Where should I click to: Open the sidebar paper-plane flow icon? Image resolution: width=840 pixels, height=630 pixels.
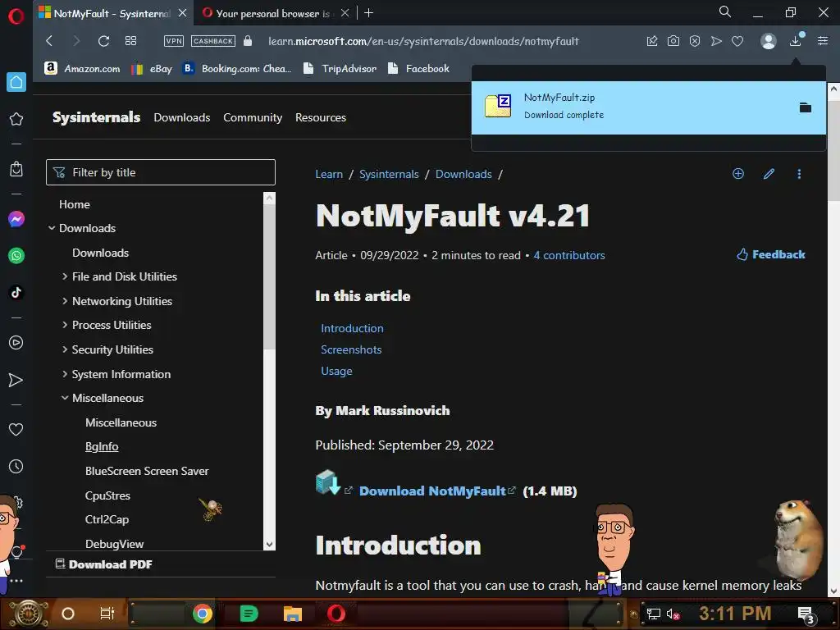[x=16, y=380]
